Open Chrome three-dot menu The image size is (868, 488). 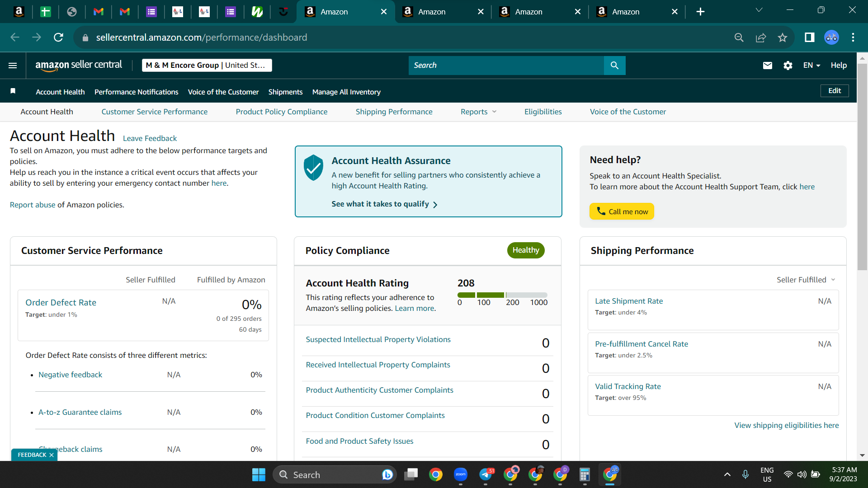coord(853,38)
